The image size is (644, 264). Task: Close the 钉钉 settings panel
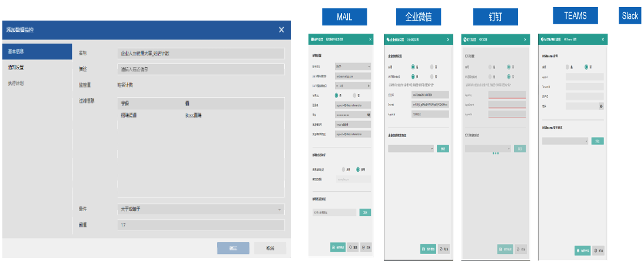click(525, 40)
